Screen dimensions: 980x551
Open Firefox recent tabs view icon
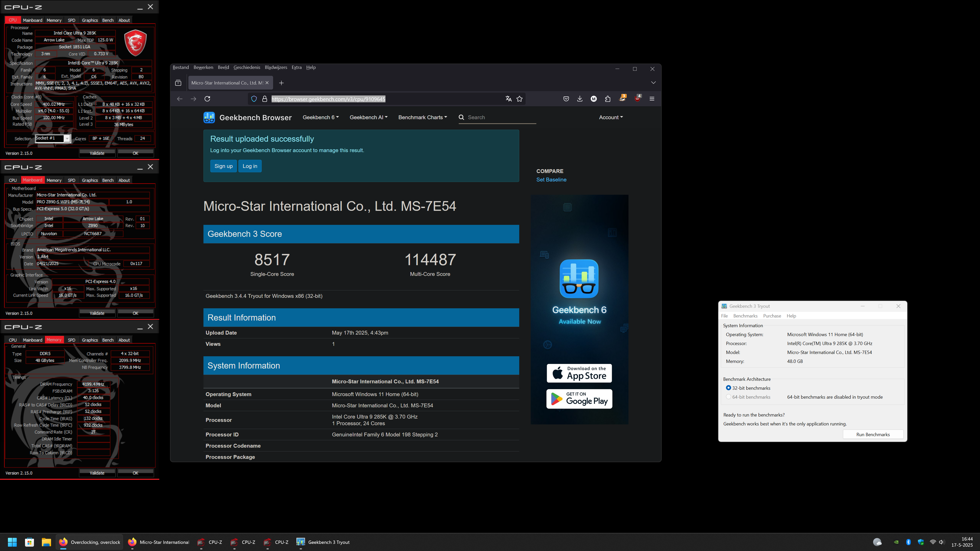(178, 83)
